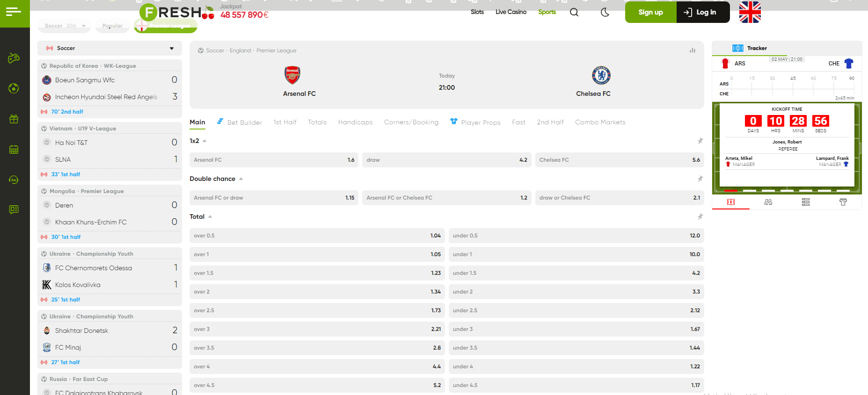Select under 2.5 at 2.12
This screenshot has width=868, height=395.
point(576,310)
